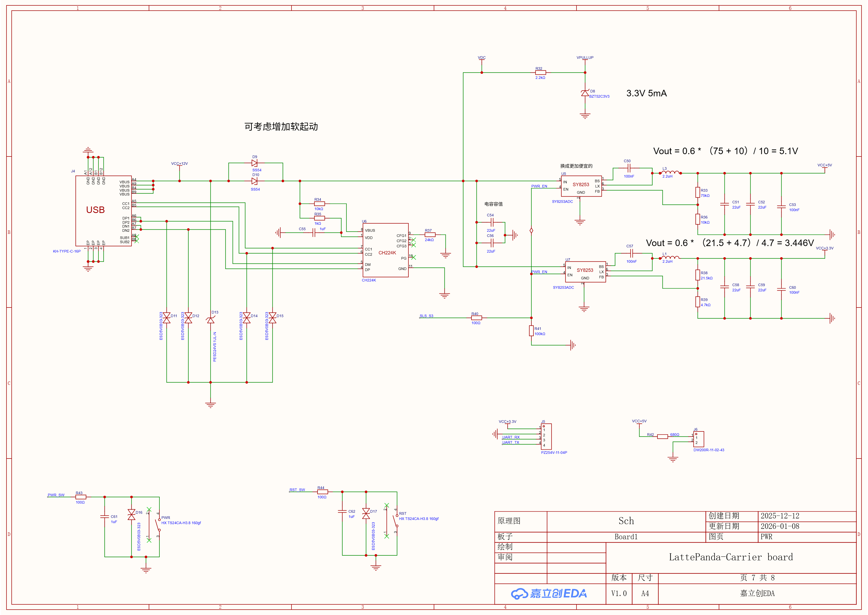Select the J5 PZ254V-11-04P header

click(x=546, y=437)
